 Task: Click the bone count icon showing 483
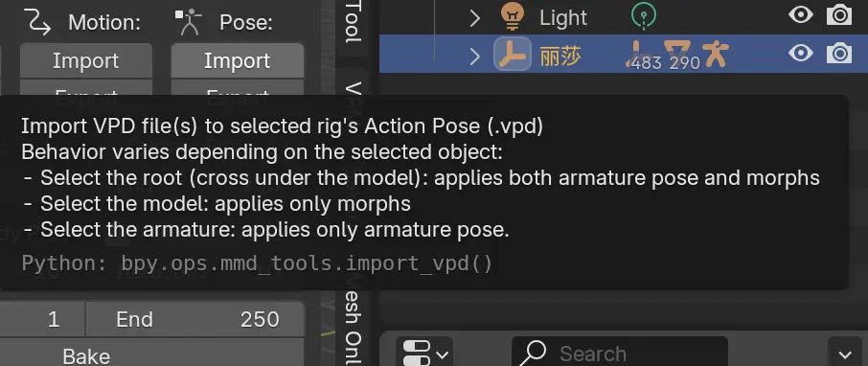643,55
